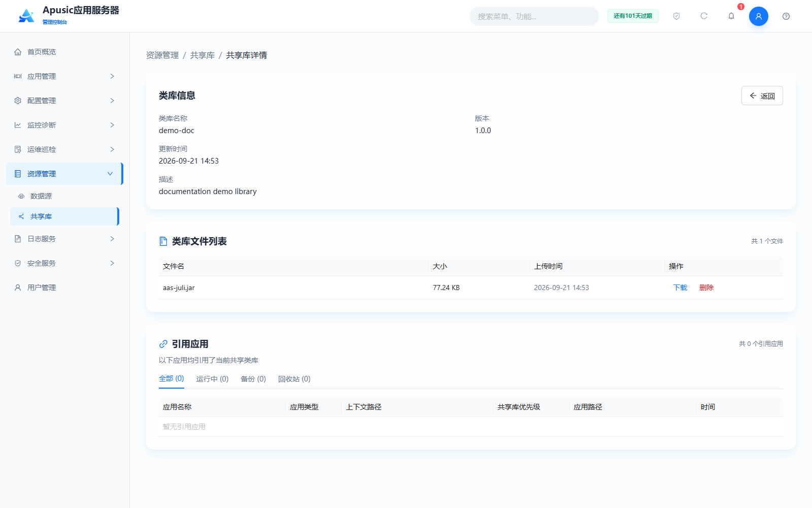Click the 返回 back button
Viewport: 812px width, 508px height.
(x=762, y=96)
